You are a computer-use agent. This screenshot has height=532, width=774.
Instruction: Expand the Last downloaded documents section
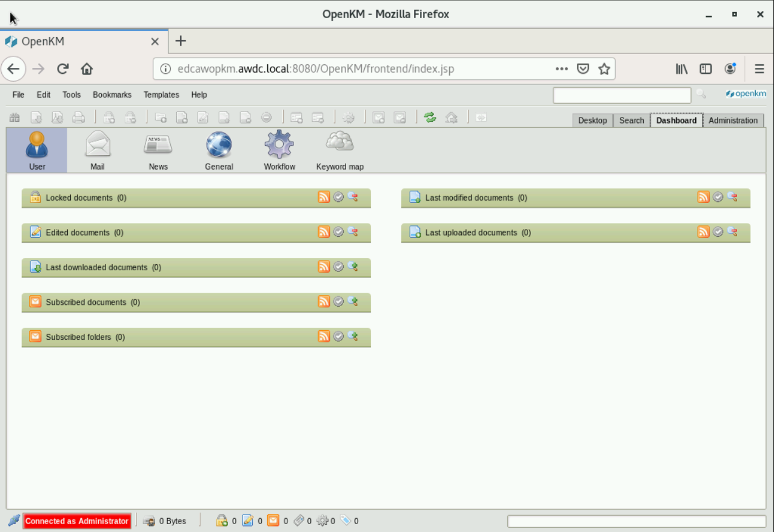pyautogui.click(x=196, y=267)
